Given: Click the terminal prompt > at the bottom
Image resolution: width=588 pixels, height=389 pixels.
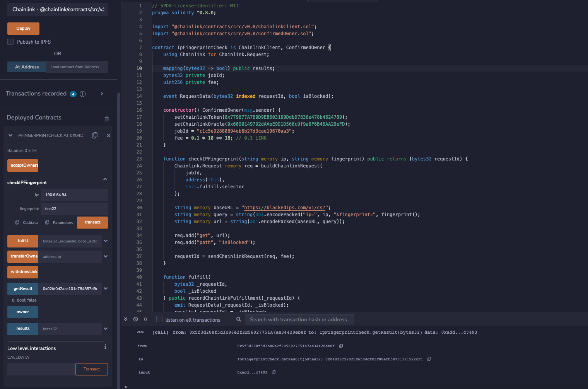Looking at the screenshot, I should [126, 387].
